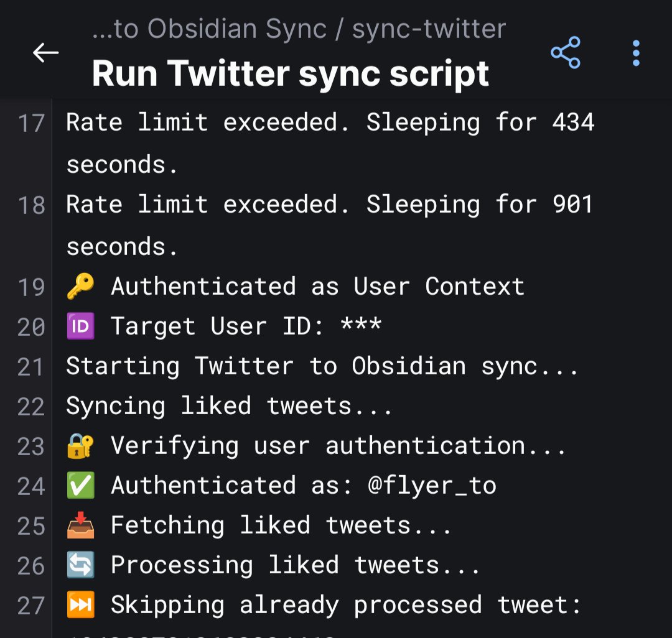Tap 'Fetching liked tweets...' text
The width and height of the screenshot is (672, 638).
[x=281, y=525]
